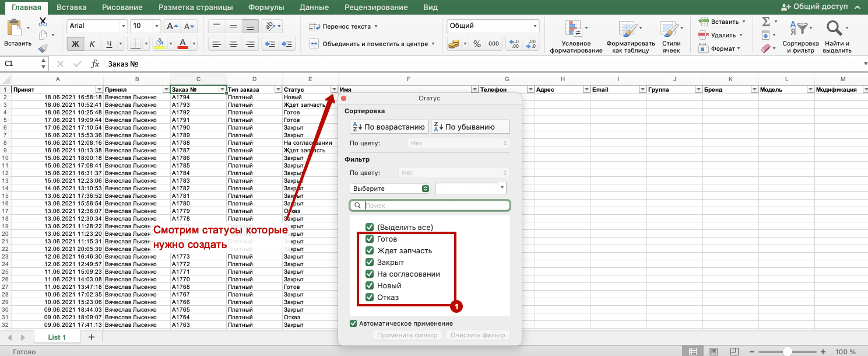Decrease decimal places
The width and height of the screenshot is (868, 356).
pos(531,44)
